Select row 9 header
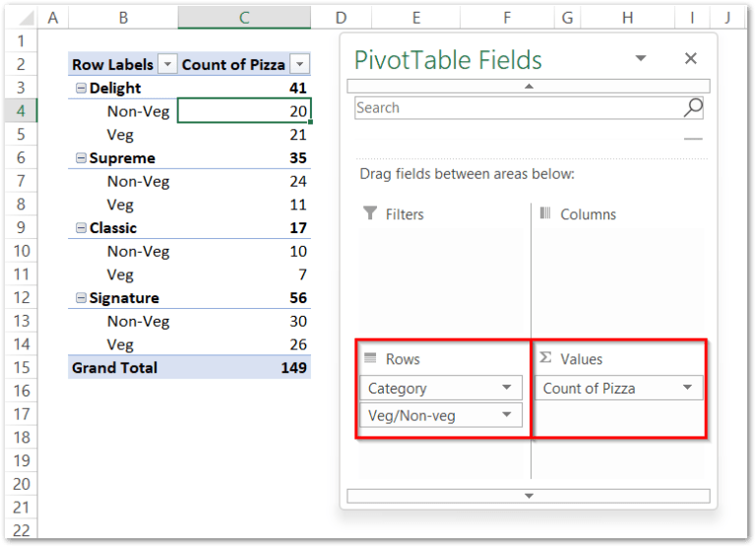The height and width of the screenshot is (547, 756). coord(21,227)
